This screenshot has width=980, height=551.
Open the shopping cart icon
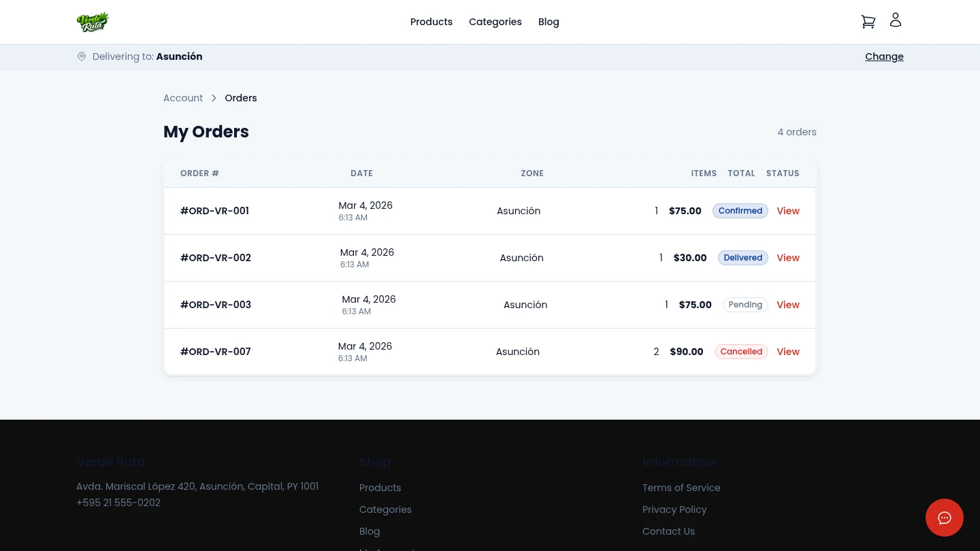click(x=868, y=22)
